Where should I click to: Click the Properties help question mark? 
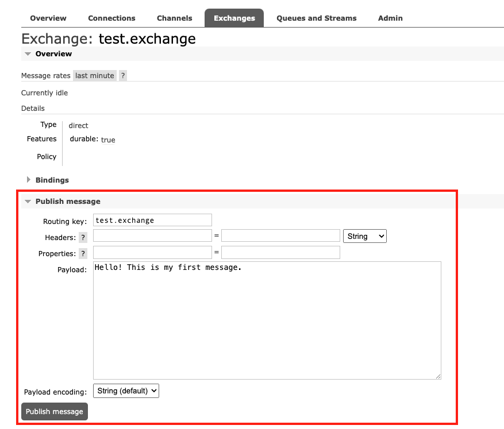click(83, 254)
